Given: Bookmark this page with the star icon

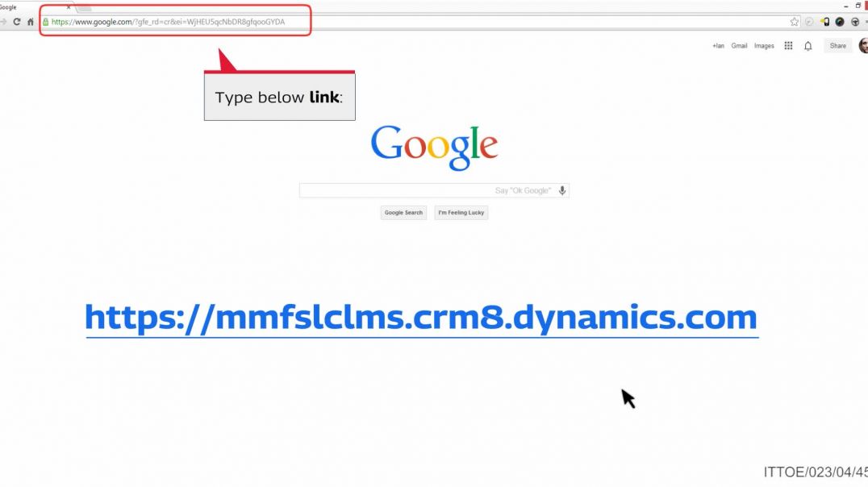Looking at the screenshot, I should click(x=795, y=22).
